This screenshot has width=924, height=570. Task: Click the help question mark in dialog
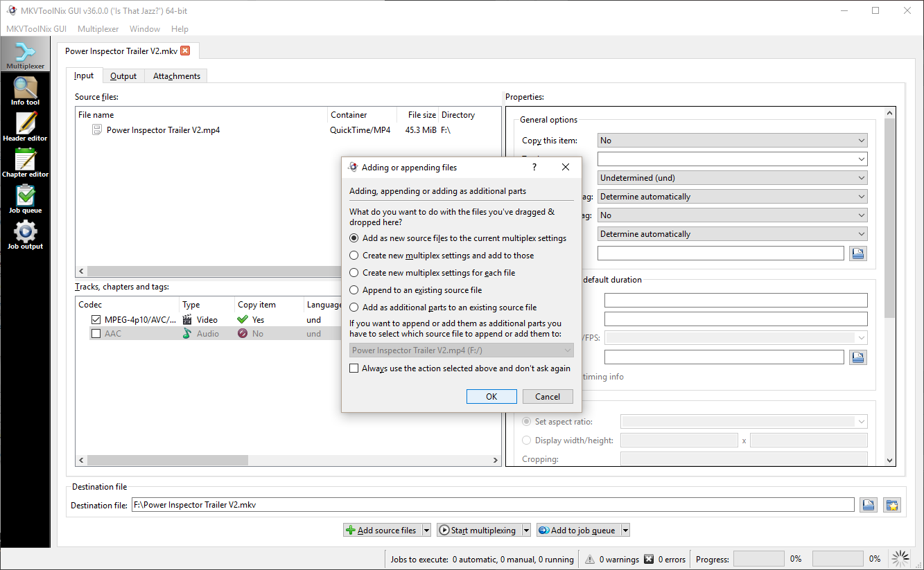[534, 168]
